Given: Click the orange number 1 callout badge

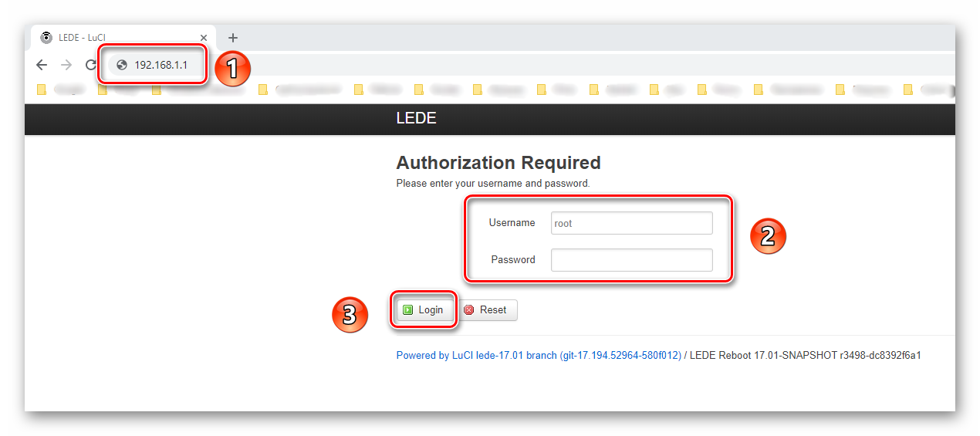Looking at the screenshot, I should click(x=232, y=69).
